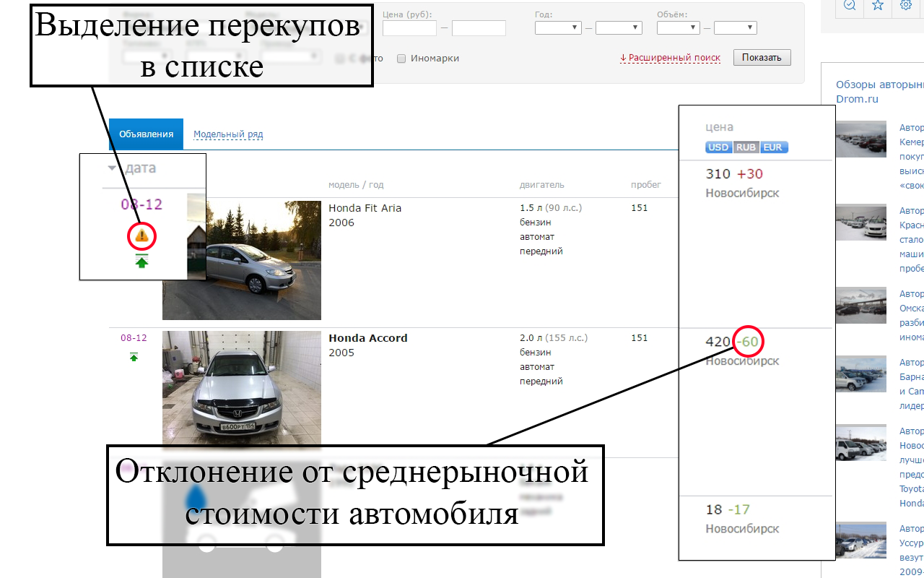The width and height of the screenshot is (924, 578).
Task: Click the пробег column header
Action: click(646, 185)
